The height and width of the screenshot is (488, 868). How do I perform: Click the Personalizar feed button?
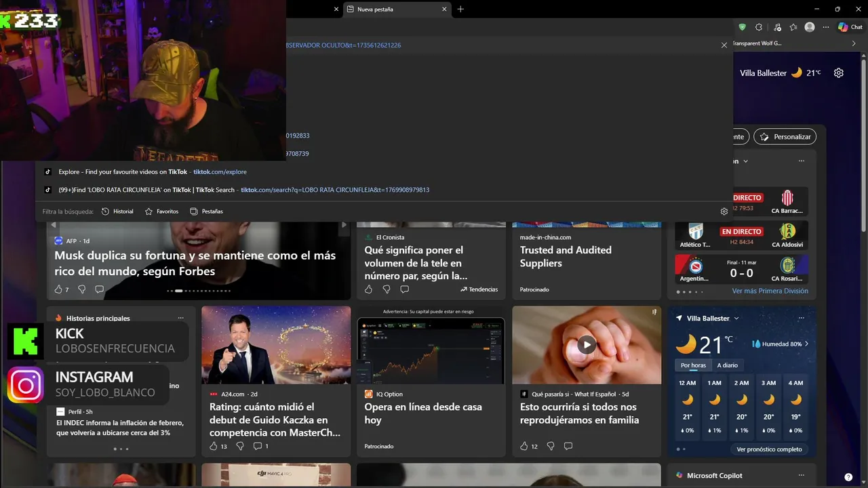point(785,136)
